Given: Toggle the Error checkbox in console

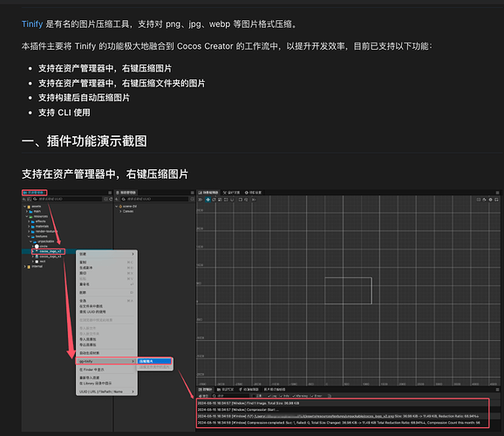Looking at the screenshot, I should pos(312,396).
